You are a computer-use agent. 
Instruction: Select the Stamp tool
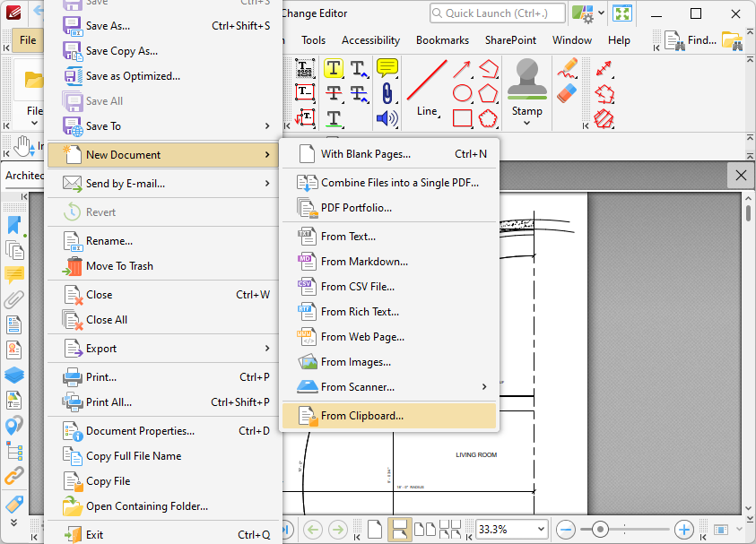tap(526, 85)
